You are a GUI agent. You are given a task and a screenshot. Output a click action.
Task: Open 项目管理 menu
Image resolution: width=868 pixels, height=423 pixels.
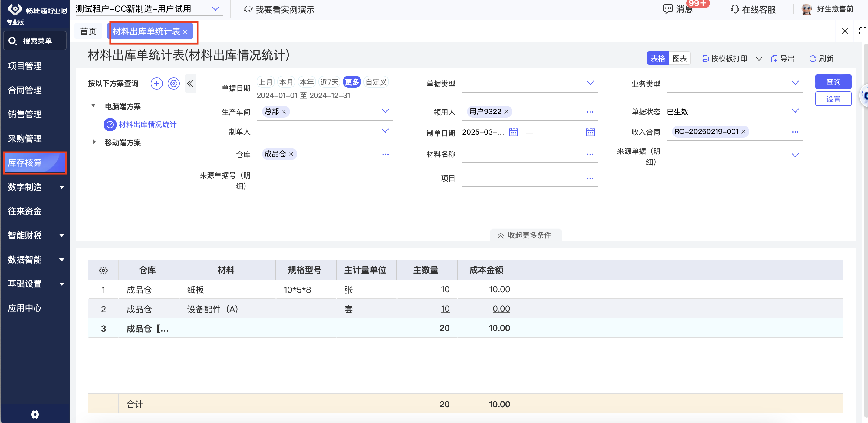25,66
